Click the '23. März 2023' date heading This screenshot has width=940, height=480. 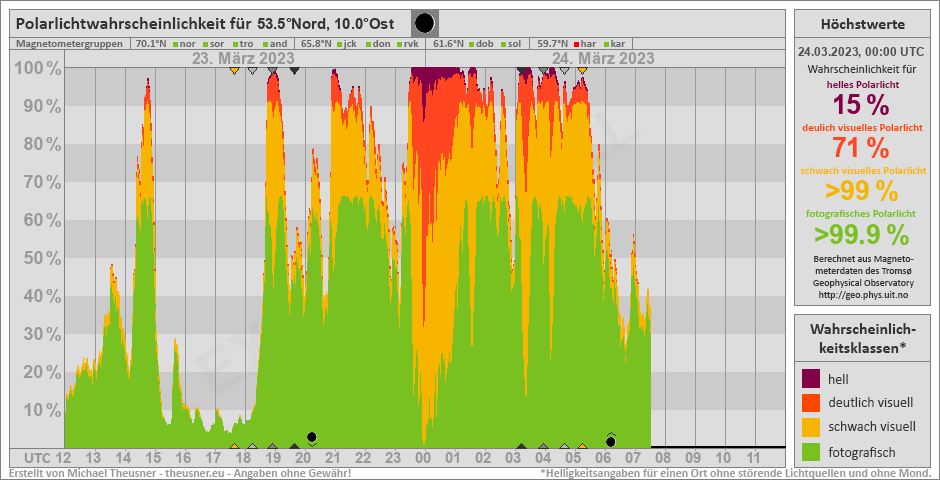point(243,58)
